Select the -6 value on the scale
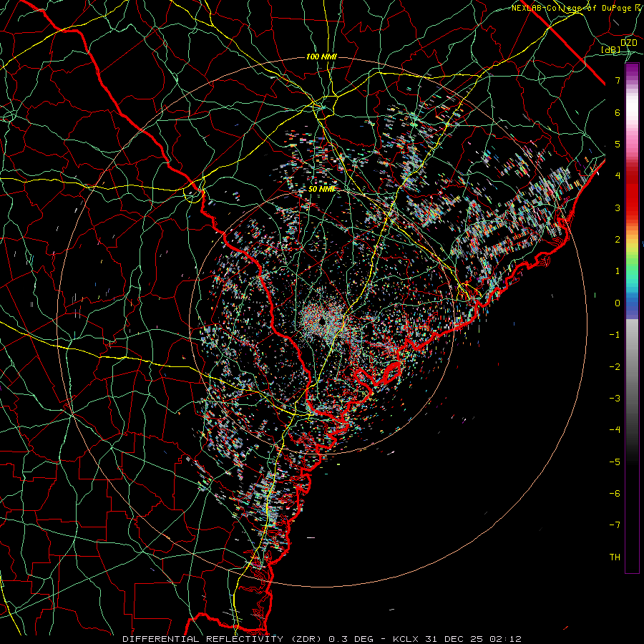This screenshot has height=644, width=644. pos(615,494)
